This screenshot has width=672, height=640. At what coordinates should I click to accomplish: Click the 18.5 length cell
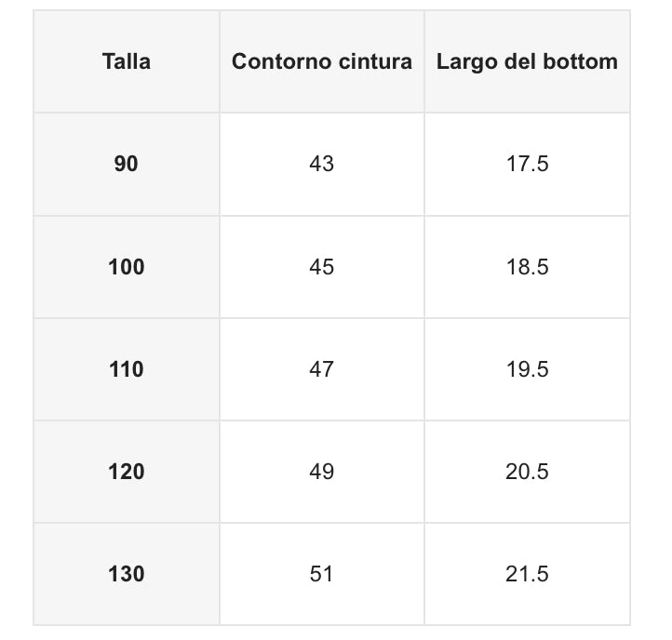pos(527,267)
